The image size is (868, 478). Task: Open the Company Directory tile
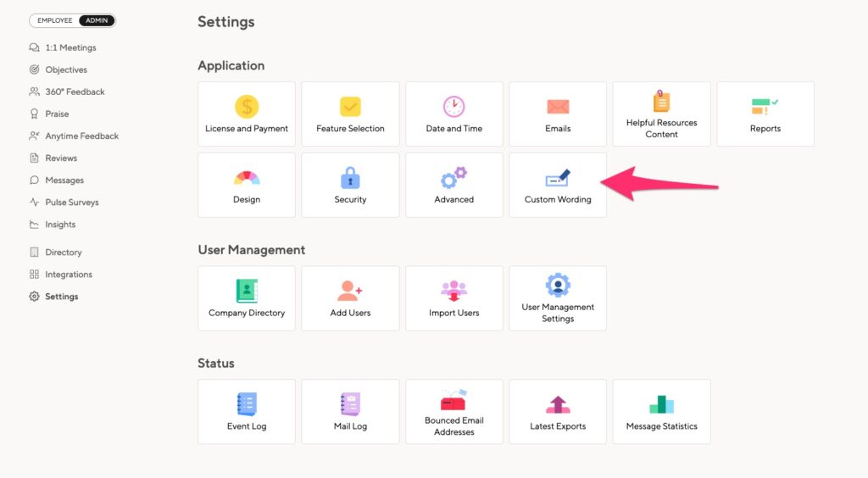coord(247,298)
